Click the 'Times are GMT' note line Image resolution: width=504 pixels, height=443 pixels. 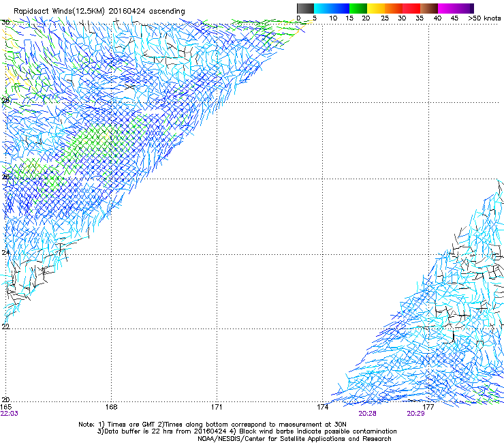212,425
